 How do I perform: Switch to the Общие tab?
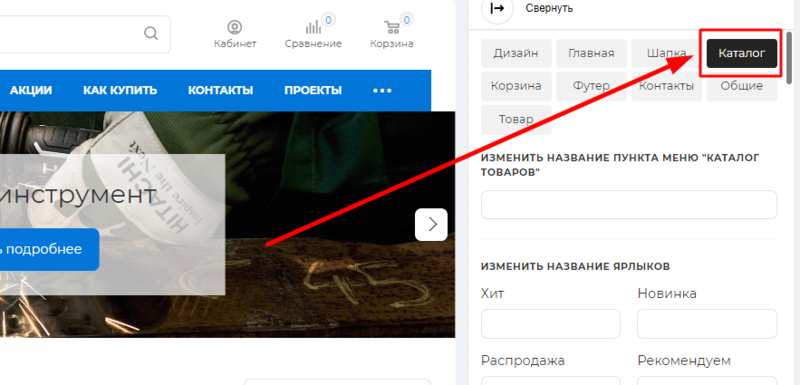click(742, 86)
